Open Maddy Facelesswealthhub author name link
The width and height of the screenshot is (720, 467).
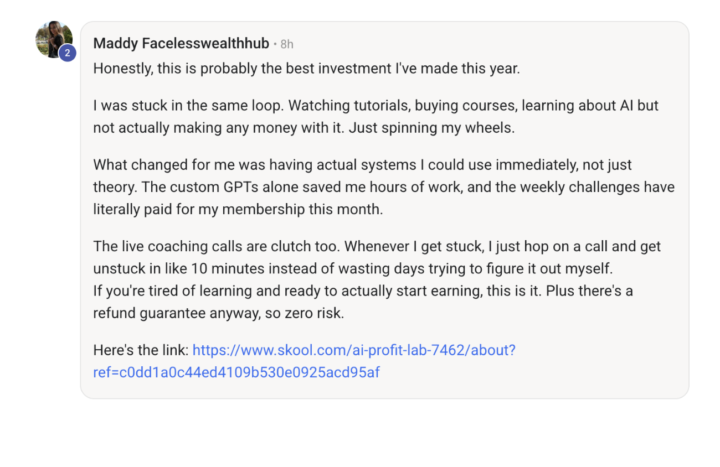pyautogui.click(x=181, y=44)
